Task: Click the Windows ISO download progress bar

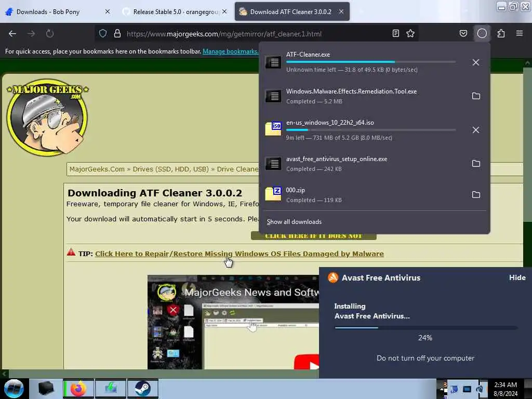Action: coord(371,130)
